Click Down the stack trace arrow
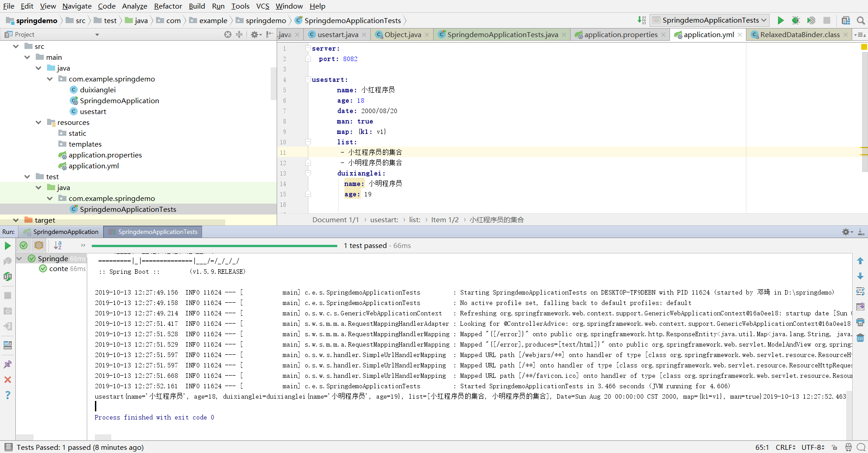868x453 pixels. click(860, 276)
